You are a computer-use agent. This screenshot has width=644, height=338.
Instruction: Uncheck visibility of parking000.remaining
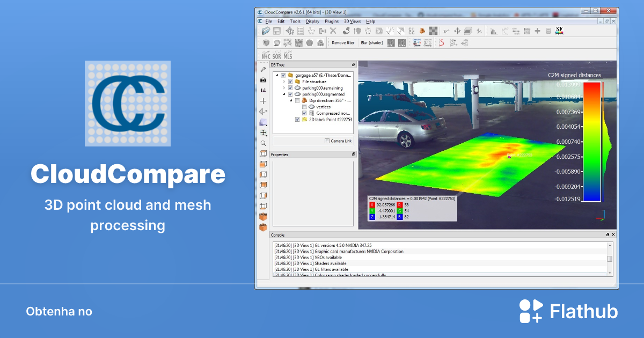click(x=290, y=88)
